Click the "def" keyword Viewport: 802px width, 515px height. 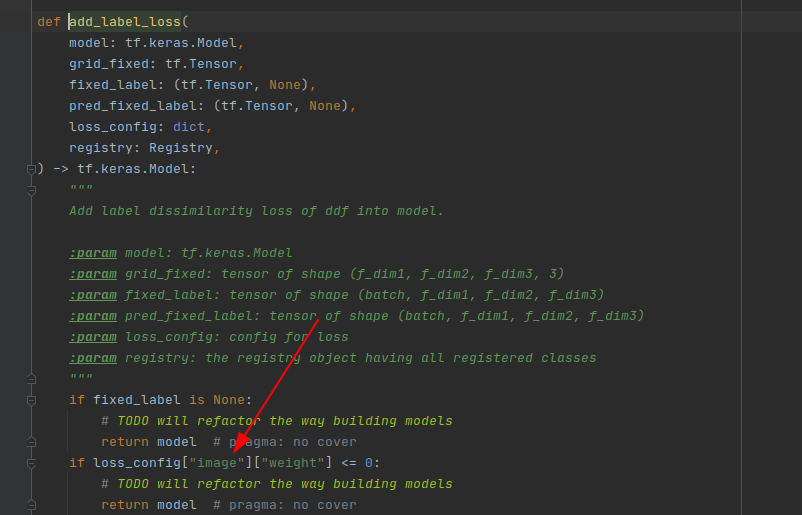pyautogui.click(x=49, y=22)
